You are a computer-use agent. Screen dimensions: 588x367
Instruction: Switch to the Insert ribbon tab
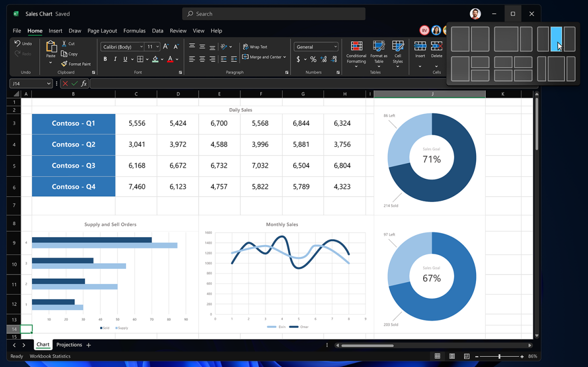pos(55,30)
